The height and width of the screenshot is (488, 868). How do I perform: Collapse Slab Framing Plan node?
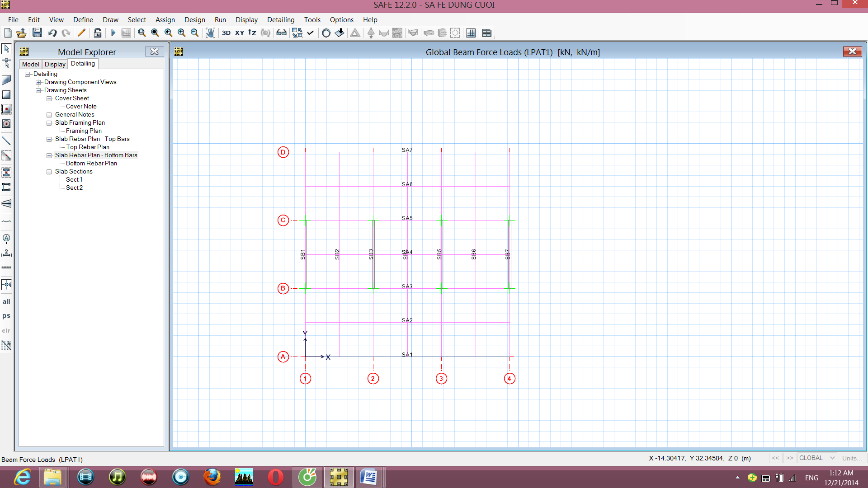click(49, 123)
